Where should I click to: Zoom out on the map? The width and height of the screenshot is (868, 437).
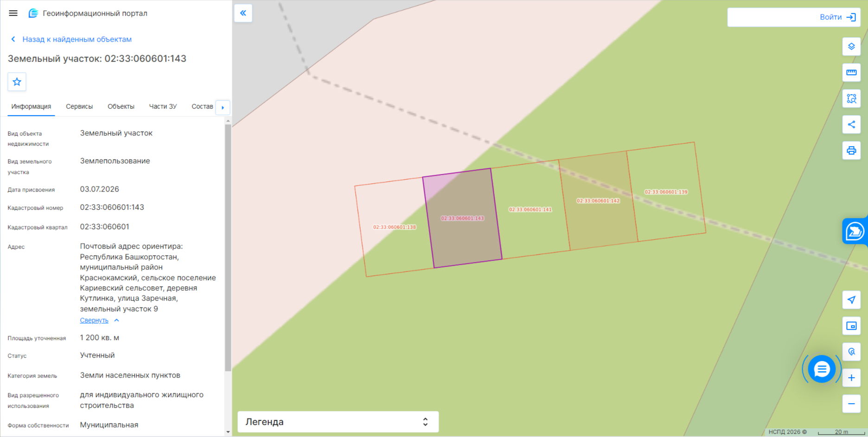pos(851,404)
